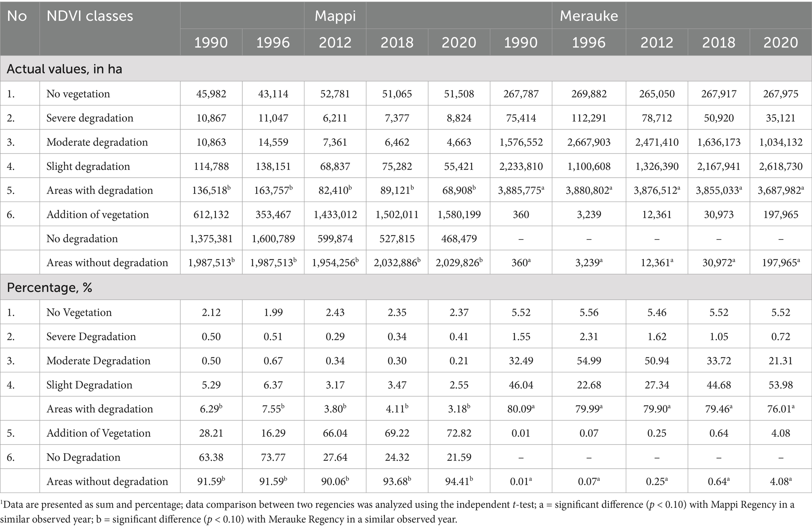Select cell value 112,291
Viewport: 812px width, 528px height.
(x=588, y=118)
